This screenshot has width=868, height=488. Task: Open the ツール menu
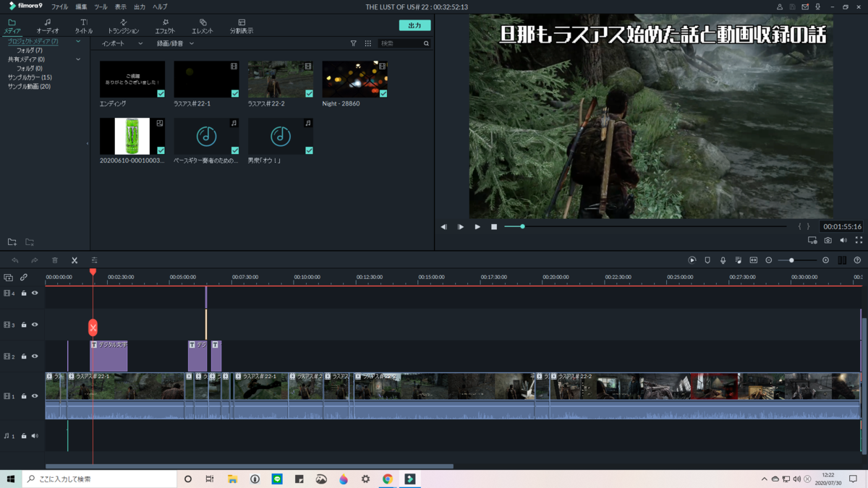[x=101, y=7]
